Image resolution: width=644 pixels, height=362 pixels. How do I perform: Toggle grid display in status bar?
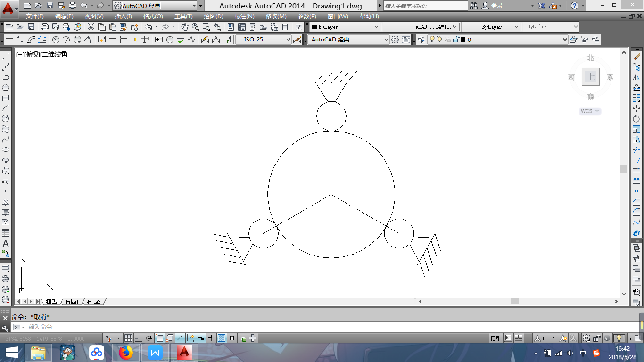(x=128, y=338)
